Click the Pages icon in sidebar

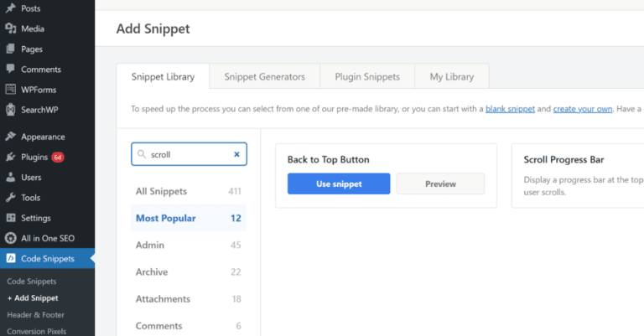coord(11,49)
